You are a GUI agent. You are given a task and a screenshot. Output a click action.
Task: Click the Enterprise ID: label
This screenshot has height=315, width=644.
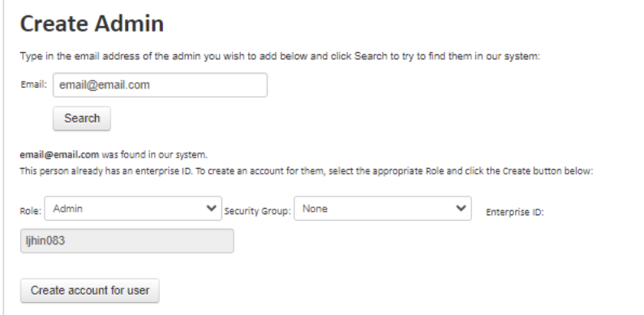pyautogui.click(x=514, y=212)
